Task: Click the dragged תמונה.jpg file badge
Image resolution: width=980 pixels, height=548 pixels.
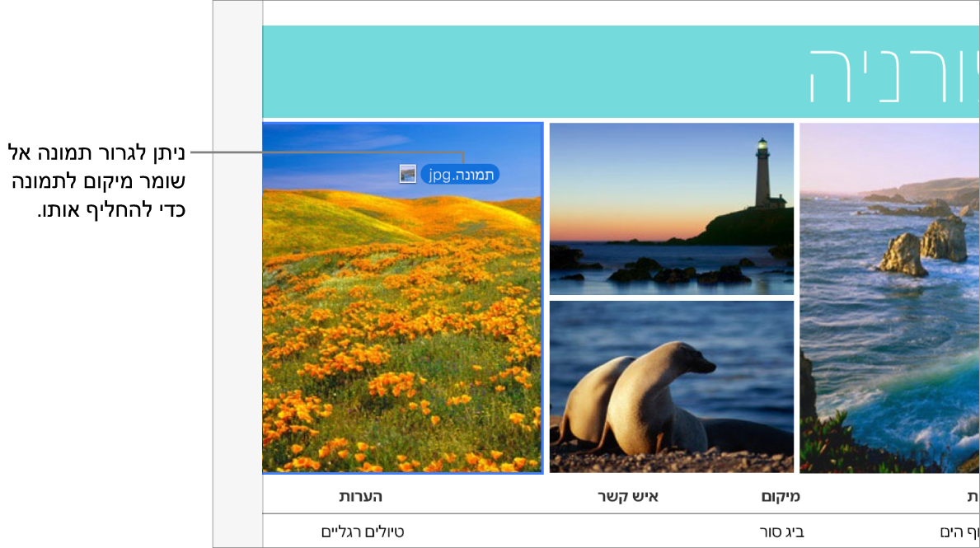Action: [x=459, y=175]
